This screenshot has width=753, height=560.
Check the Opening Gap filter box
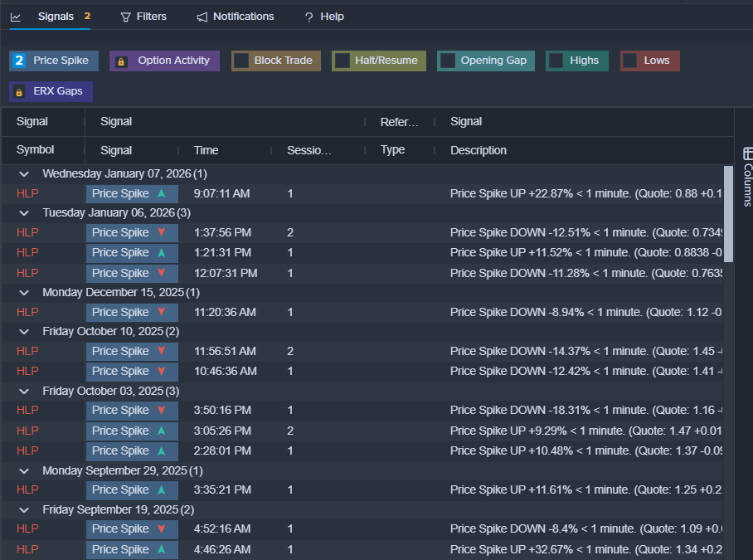pos(448,61)
